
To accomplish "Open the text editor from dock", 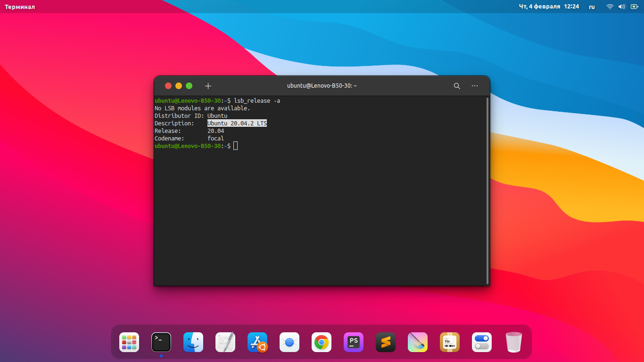I will [x=225, y=342].
